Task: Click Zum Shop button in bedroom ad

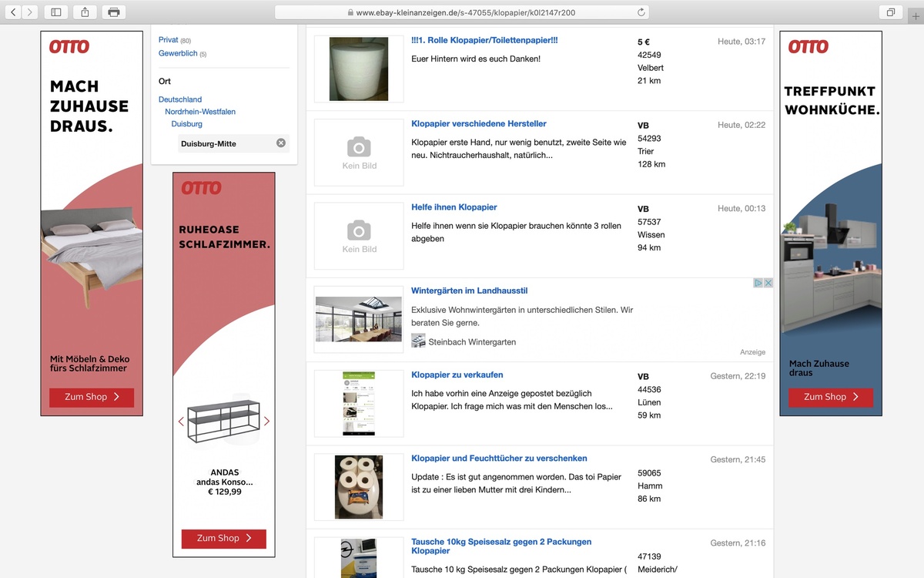Action: coord(92,397)
